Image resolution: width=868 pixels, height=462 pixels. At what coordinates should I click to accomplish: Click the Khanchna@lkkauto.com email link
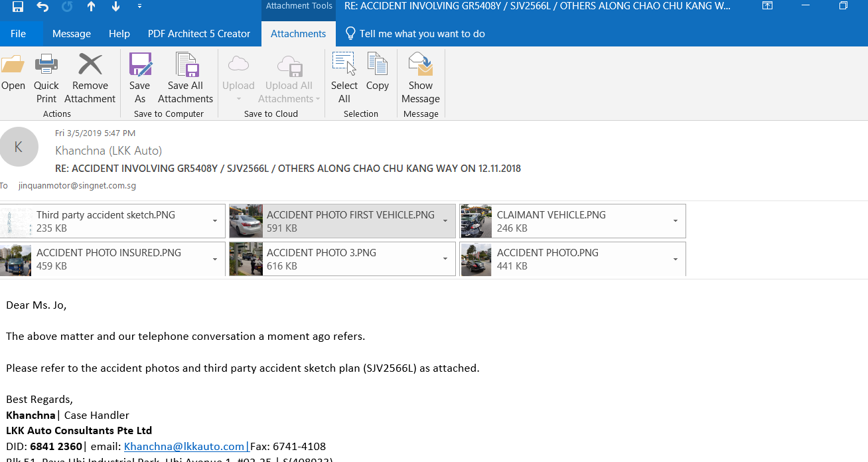184,446
